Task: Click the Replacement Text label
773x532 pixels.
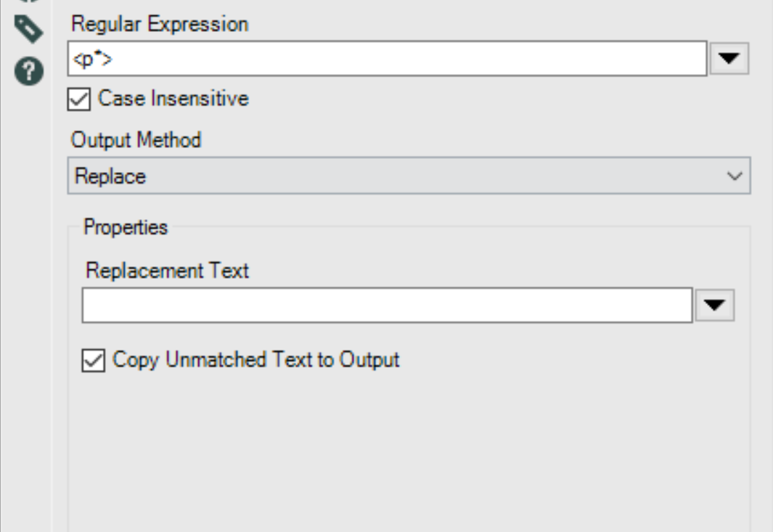Action: tap(167, 271)
